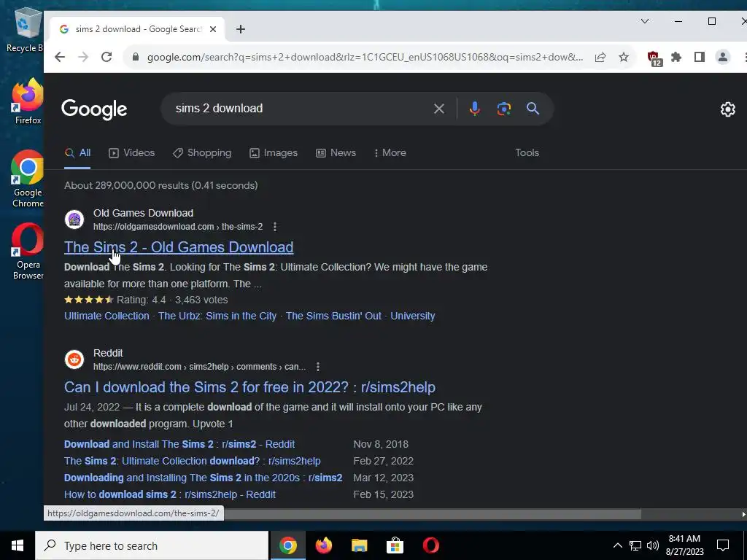Switch to the Images tab
The height and width of the screenshot is (560, 747).
(x=274, y=153)
